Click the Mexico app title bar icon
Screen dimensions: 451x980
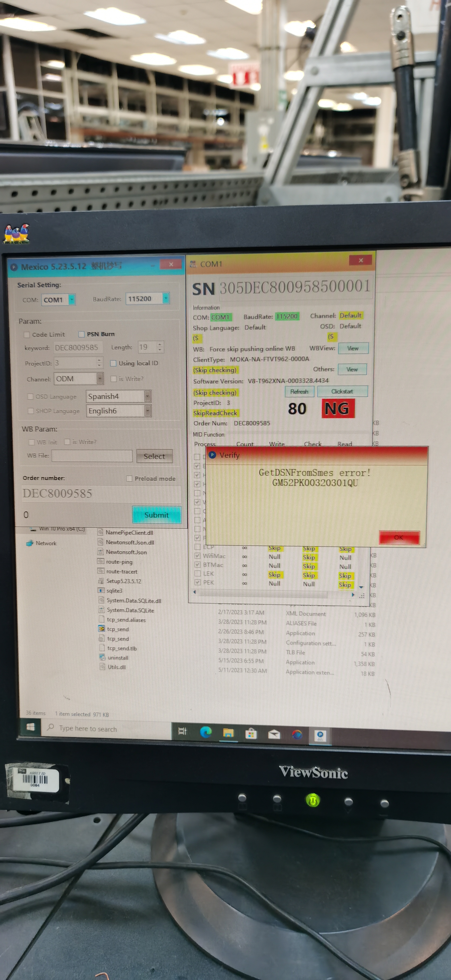(x=14, y=267)
